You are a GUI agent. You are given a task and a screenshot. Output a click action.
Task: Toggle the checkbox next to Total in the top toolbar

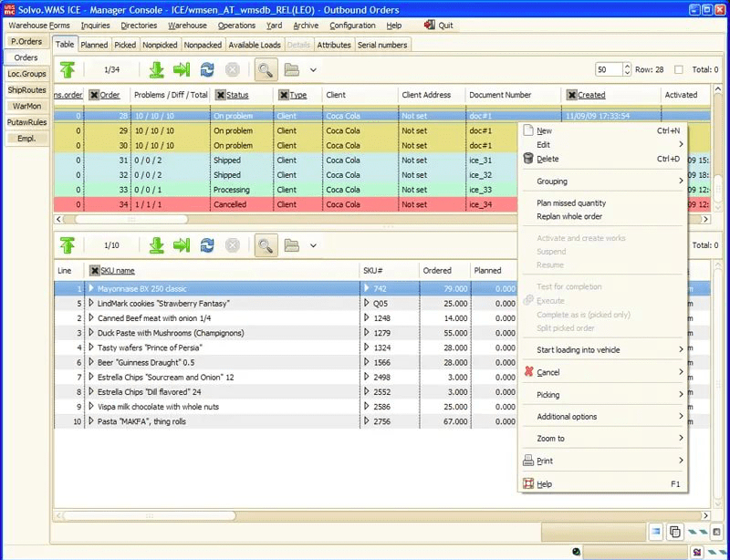coord(678,69)
